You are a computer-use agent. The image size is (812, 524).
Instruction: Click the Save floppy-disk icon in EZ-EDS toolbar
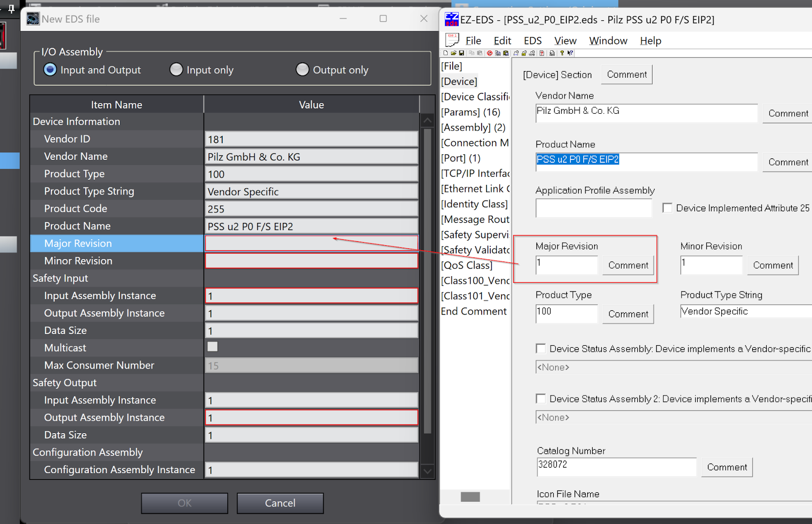[x=461, y=53]
